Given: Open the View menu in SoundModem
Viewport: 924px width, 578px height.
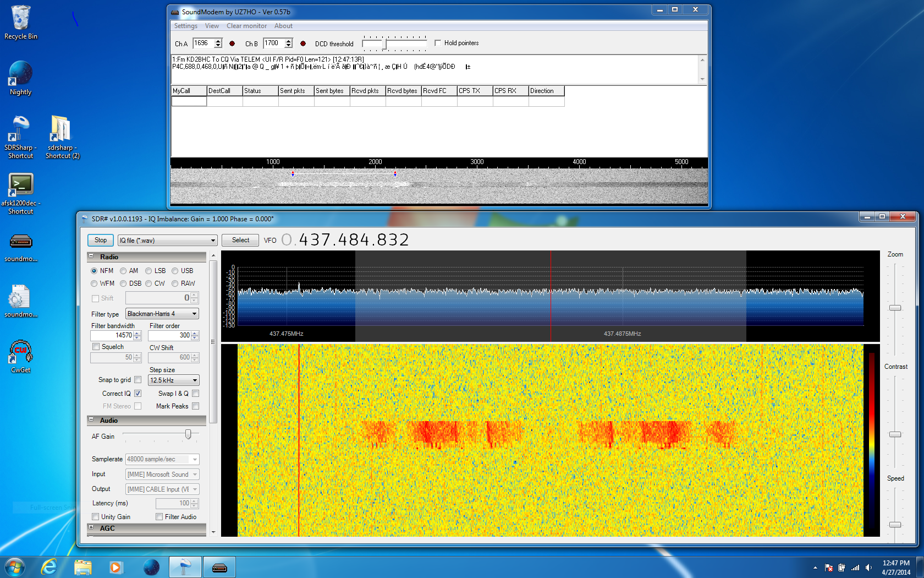Looking at the screenshot, I should pyautogui.click(x=212, y=26).
